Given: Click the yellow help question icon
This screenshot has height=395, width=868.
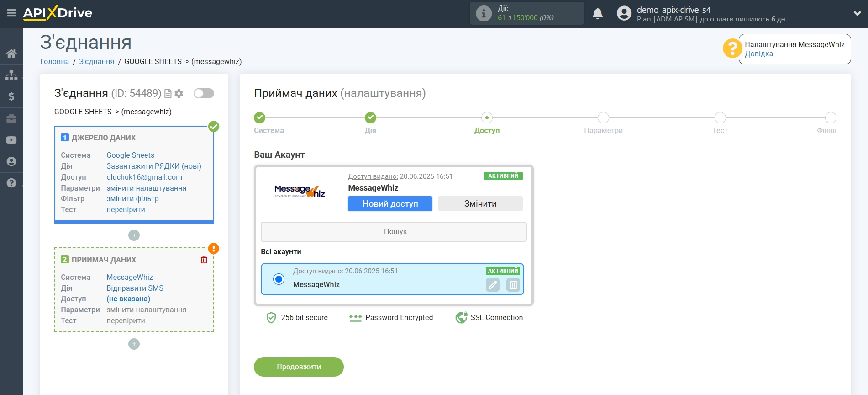Looking at the screenshot, I should (x=732, y=48).
